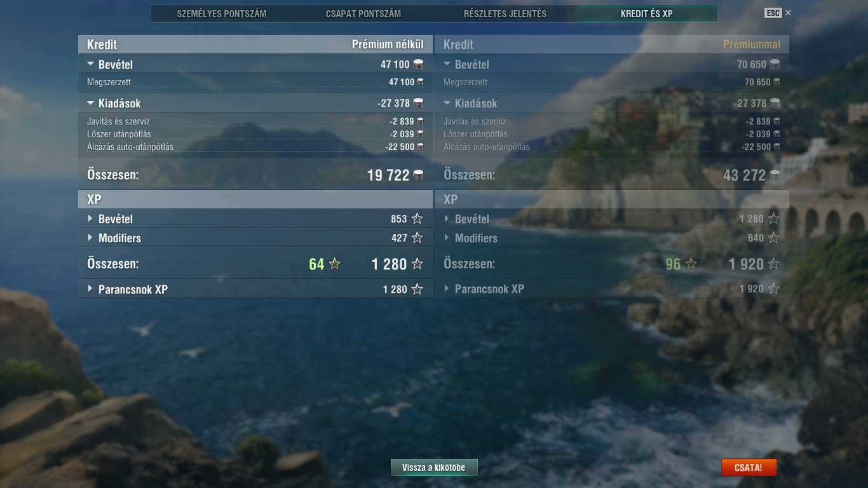Click the star icon next to Modifiers 427
Viewport: 868px width, 488px height.
pos(417,238)
